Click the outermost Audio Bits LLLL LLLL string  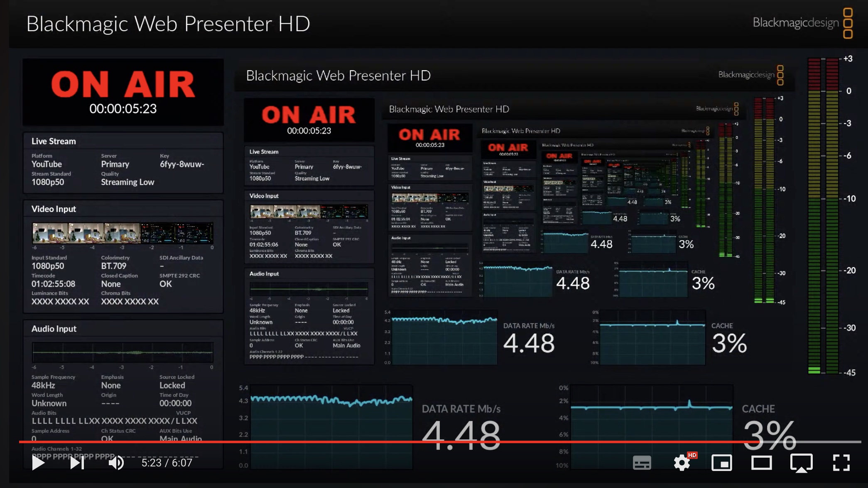click(114, 421)
